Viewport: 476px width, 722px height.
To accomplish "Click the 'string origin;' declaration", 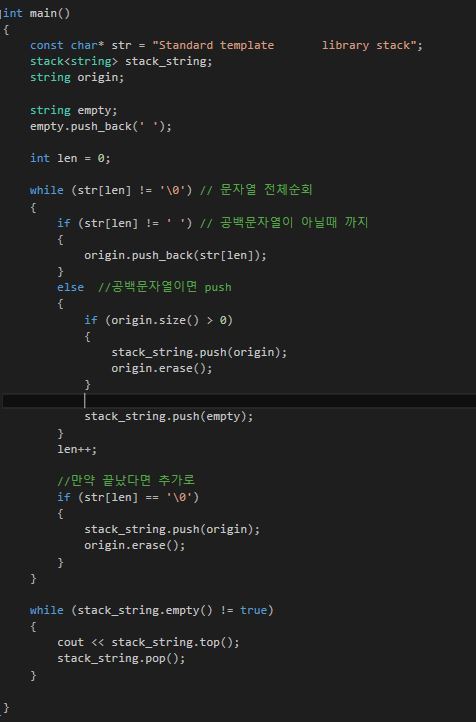I will tap(77, 77).
